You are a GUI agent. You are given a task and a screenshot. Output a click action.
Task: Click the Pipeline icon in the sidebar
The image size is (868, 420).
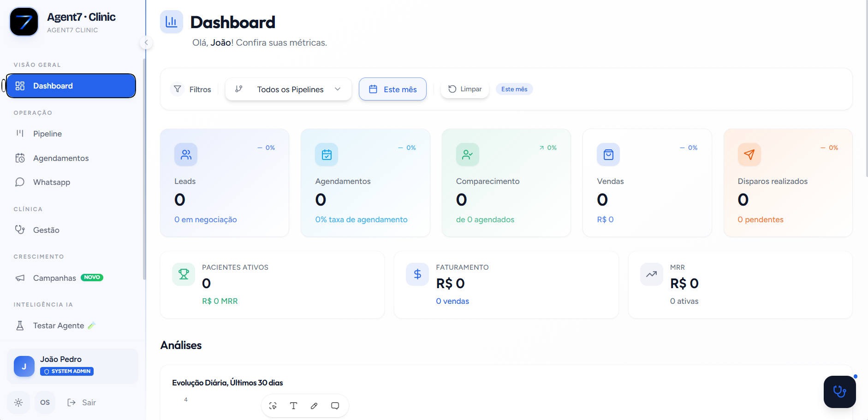click(20, 133)
